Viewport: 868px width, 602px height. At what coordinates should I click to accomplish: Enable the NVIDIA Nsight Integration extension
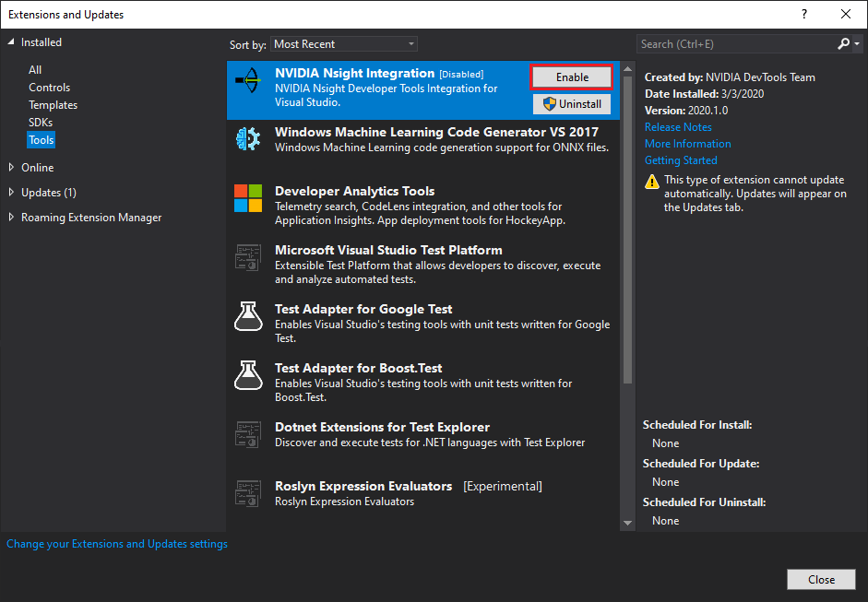click(572, 77)
